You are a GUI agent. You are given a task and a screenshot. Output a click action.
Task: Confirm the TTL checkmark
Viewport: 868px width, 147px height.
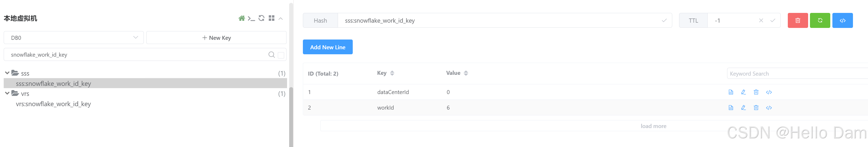click(773, 21)
